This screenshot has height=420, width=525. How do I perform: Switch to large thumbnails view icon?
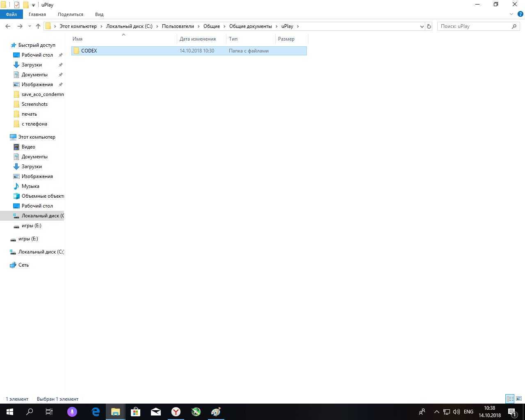click(519, 399)
